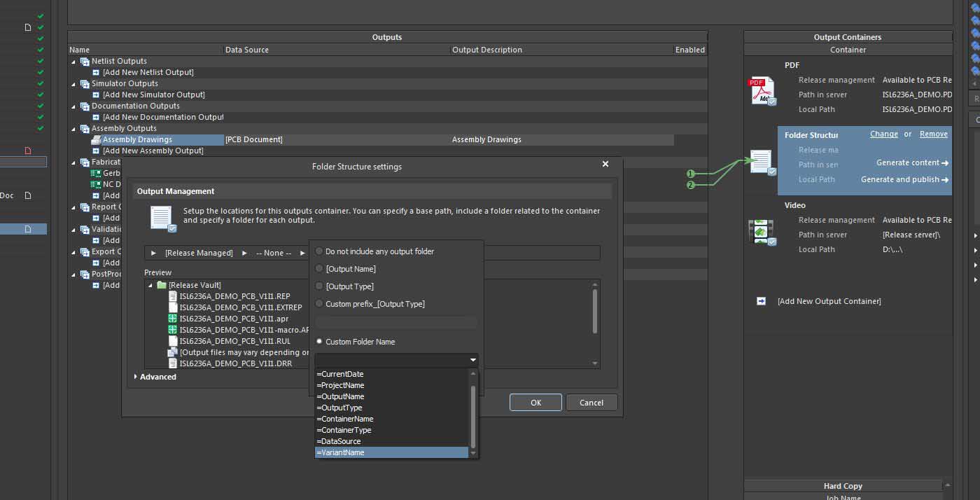
Task: Click the Assembly Drawings output icon
Action: [x=96, y=140]
